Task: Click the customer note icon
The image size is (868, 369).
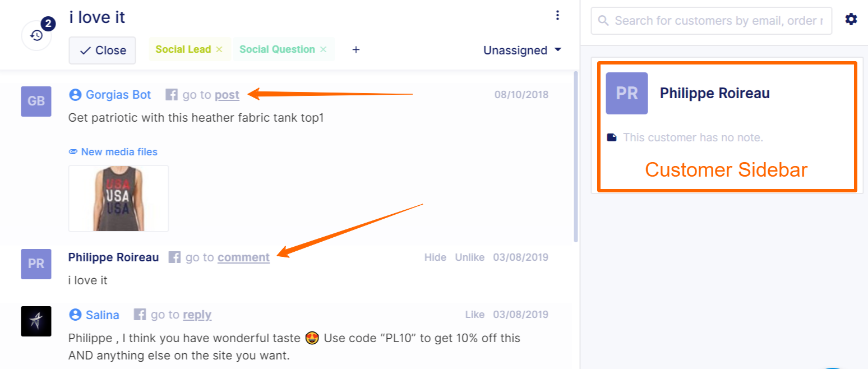Action: pyautogui.click(x=612, y=137)
